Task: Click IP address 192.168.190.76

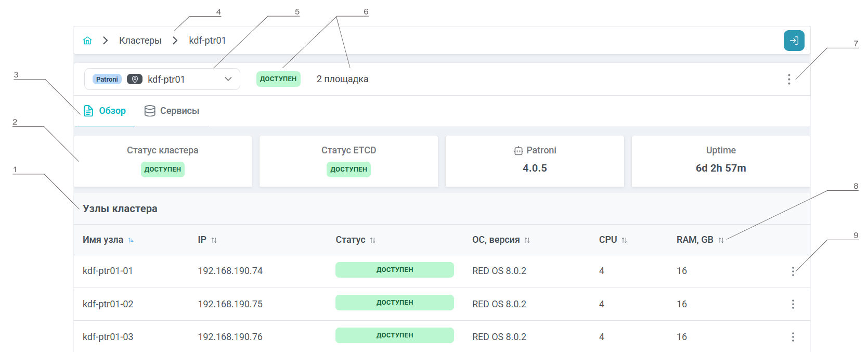Action: [x=230, y=337]
